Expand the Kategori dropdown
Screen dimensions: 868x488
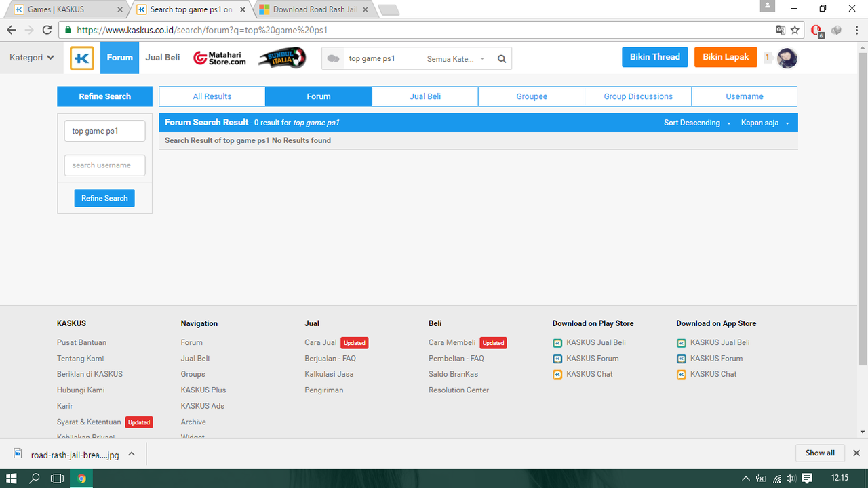point(32,58)
